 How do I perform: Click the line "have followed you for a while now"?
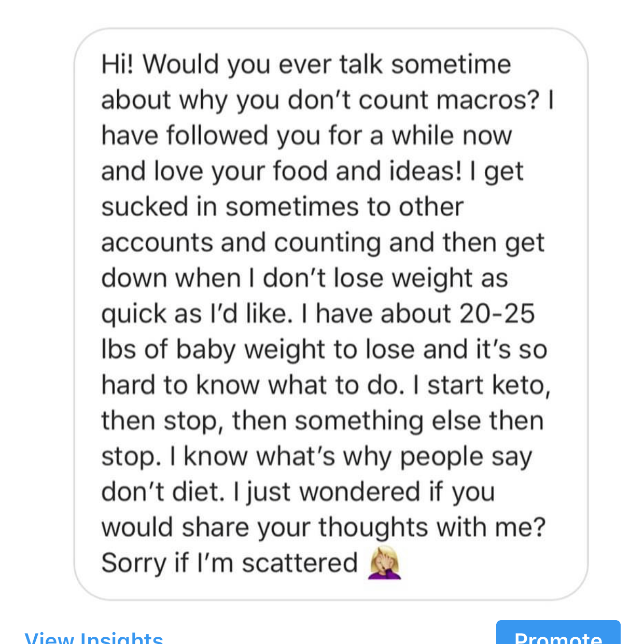click(306, 136)
